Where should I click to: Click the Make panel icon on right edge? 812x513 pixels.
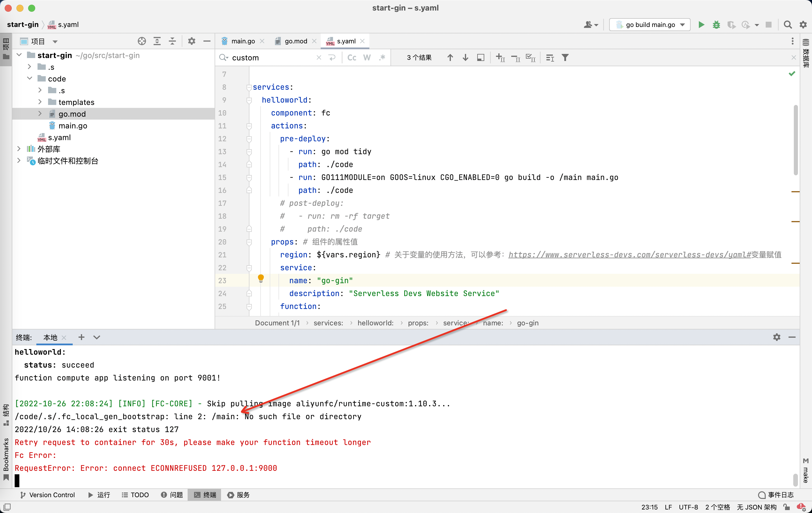(806, 468)
